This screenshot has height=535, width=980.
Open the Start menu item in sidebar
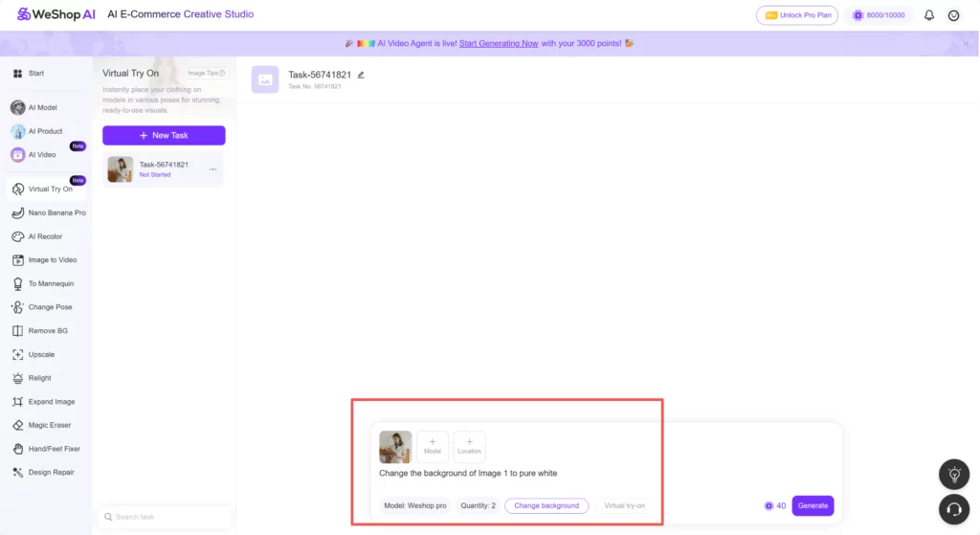pos(29,73)
